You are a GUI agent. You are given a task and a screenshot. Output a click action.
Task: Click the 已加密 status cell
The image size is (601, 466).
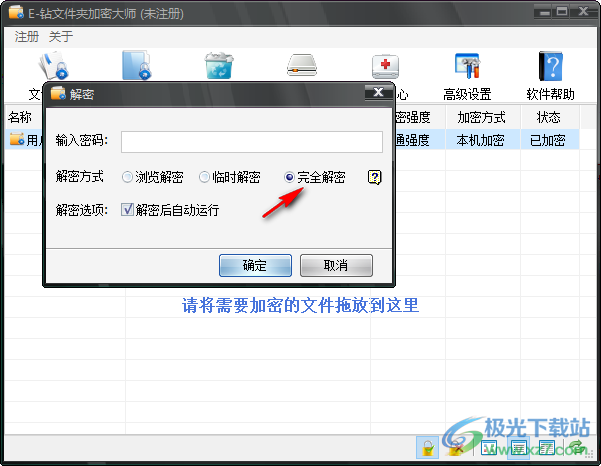tap(548, 140)
